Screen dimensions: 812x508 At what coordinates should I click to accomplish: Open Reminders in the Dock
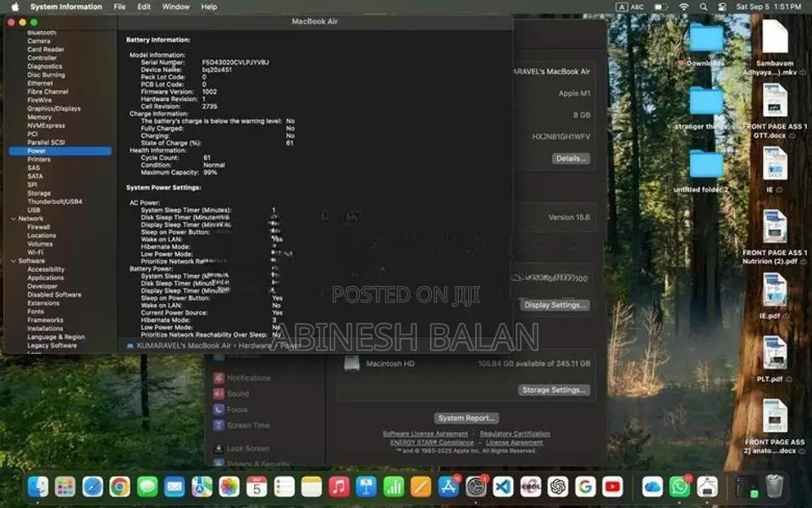pos(284,487)
